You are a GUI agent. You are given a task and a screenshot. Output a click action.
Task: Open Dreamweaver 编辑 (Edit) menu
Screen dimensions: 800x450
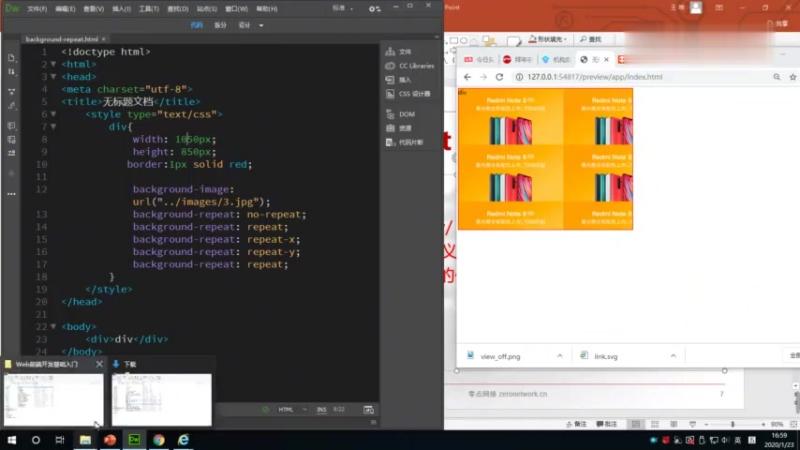point(65,9)
